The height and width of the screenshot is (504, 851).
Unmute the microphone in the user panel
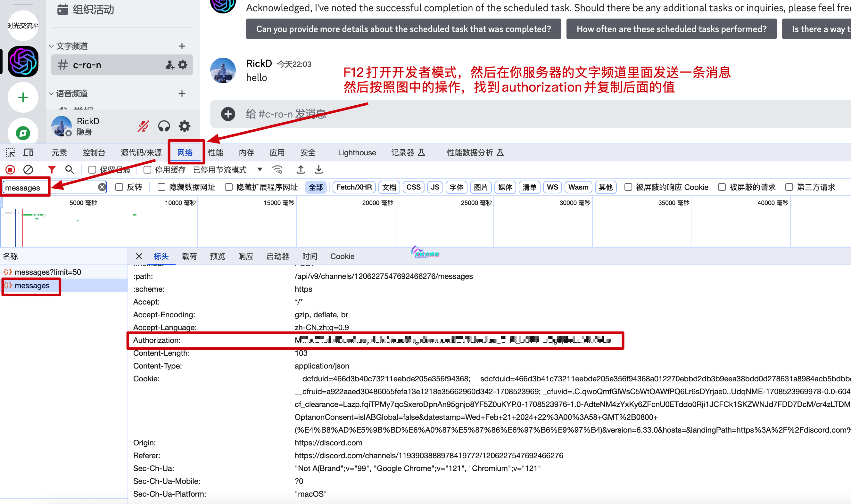point(143,126)
